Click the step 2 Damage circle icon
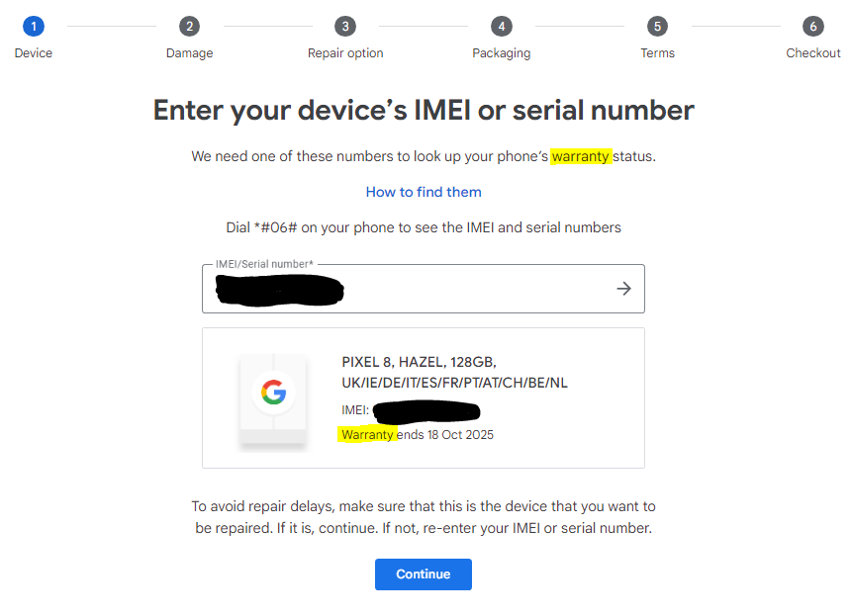 point(189,27)
